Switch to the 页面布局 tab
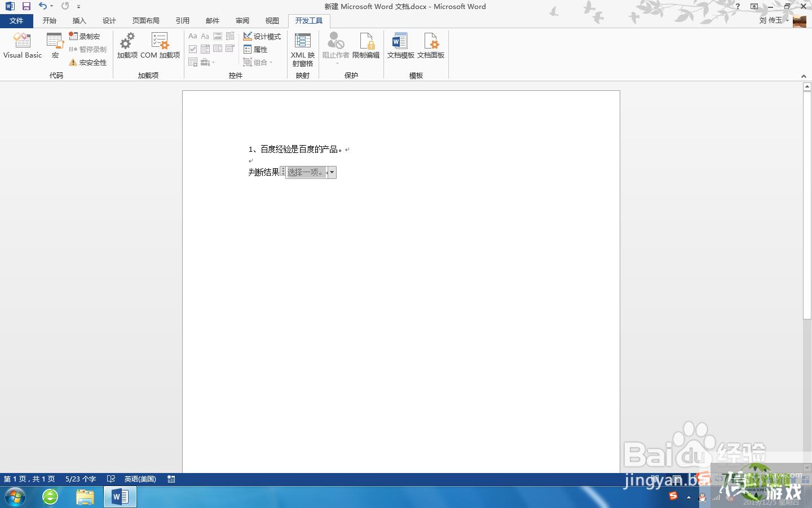812x508 pixels. [x=146, y=20]
